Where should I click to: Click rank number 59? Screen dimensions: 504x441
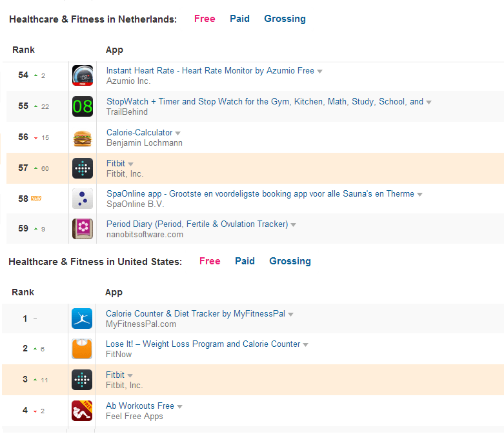point(23,228)
